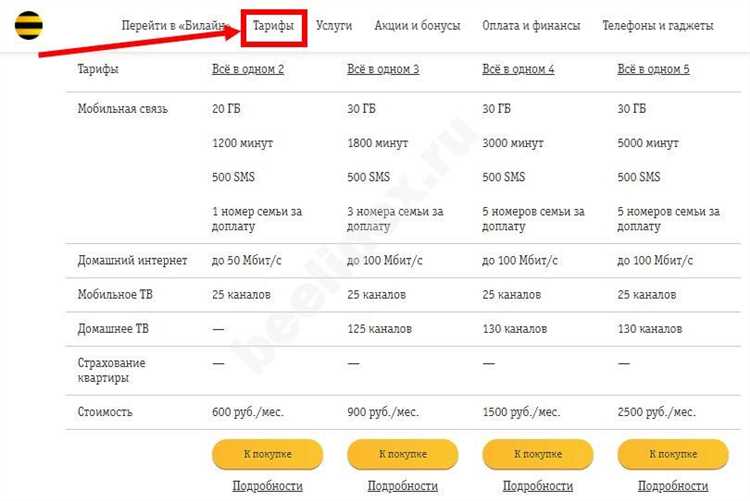The image size is (750, 501).
Task: Open the Услуги menu item
Action: pos(334,25)
